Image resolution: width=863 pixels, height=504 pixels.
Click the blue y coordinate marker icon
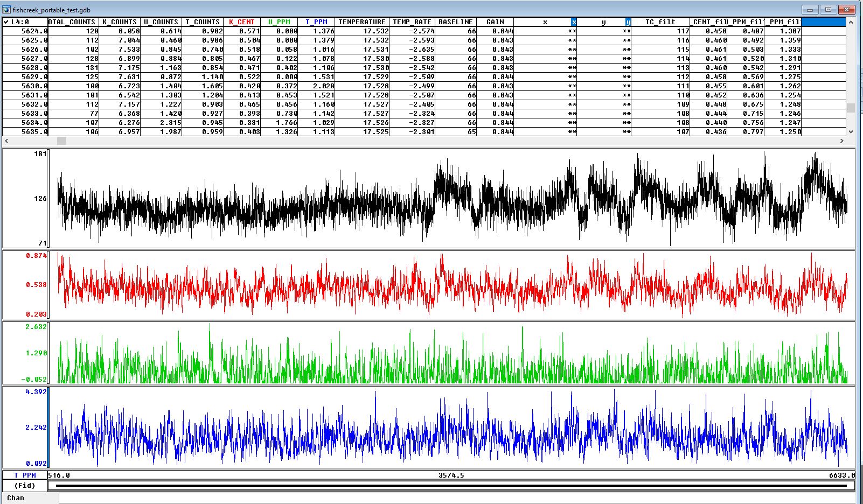click(628, 22)
